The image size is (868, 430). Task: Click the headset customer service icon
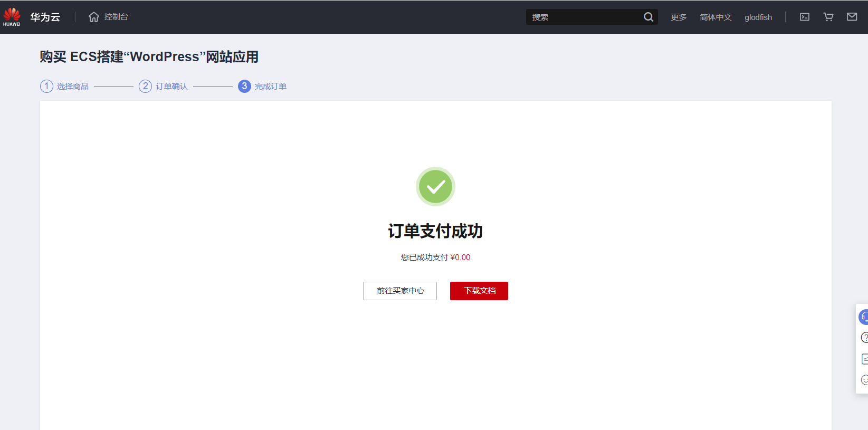[x=864, y=317]
